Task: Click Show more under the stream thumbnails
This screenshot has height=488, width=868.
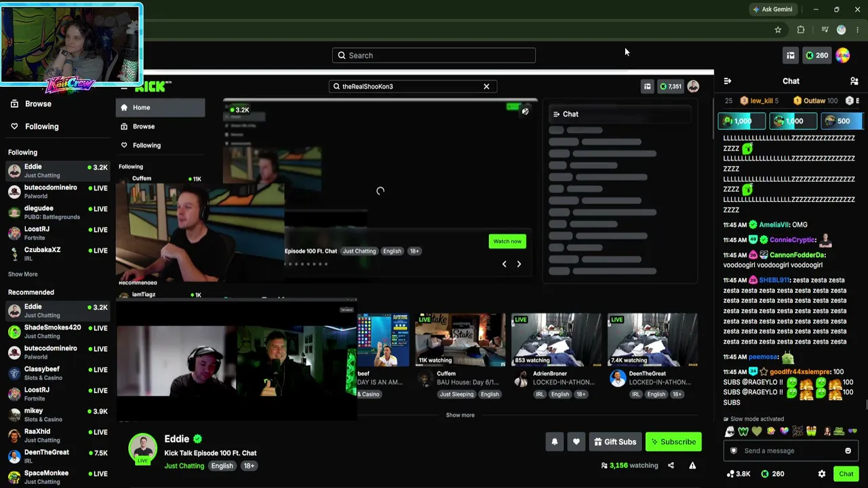Action: pyautogui.click(x=460, y=415)
